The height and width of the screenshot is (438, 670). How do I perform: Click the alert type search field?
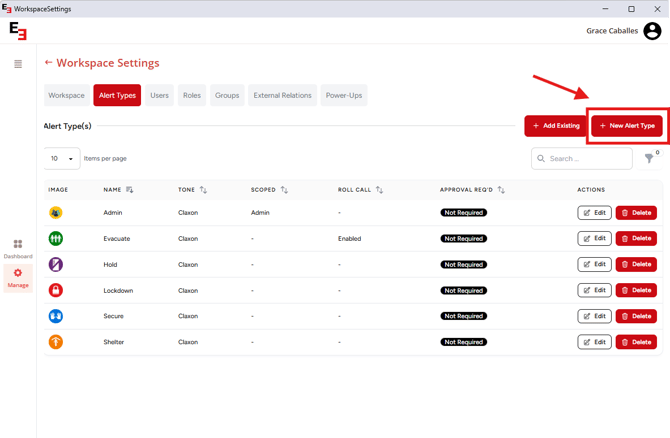click(587, 158)
